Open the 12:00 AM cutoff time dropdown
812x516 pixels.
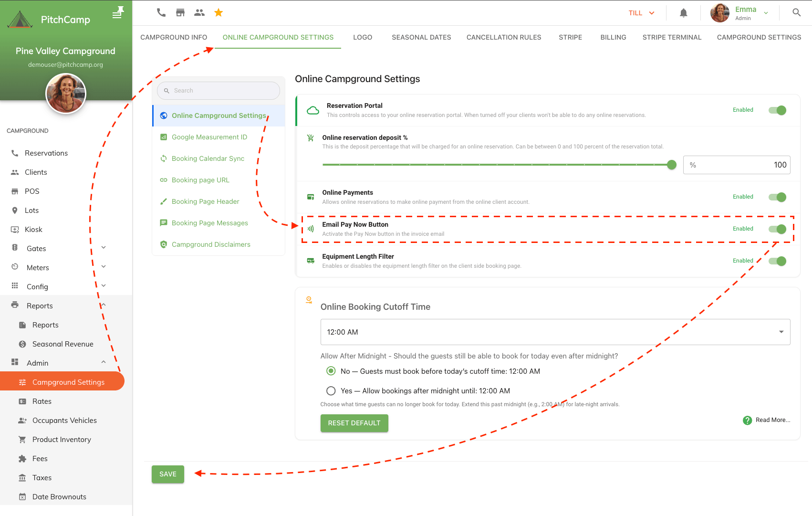point(555,332)
